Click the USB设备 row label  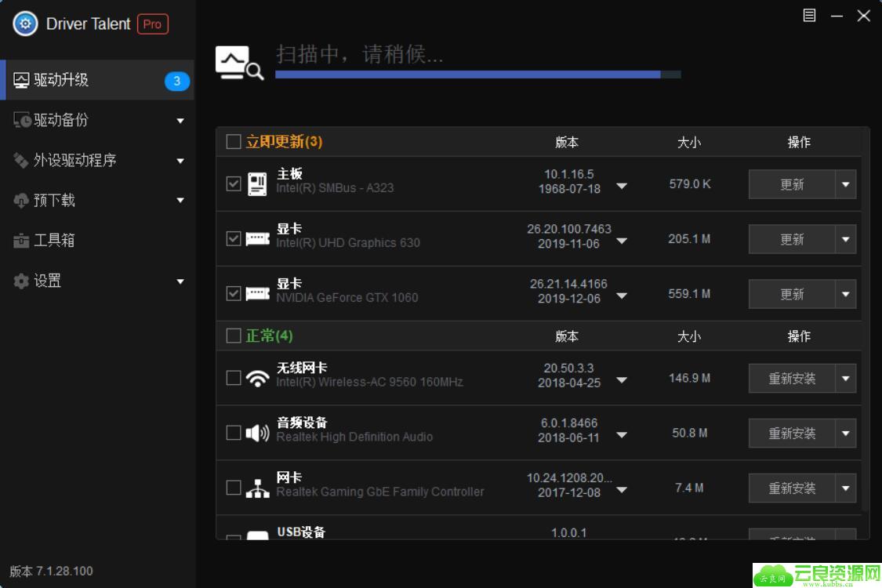coord(301,532)
